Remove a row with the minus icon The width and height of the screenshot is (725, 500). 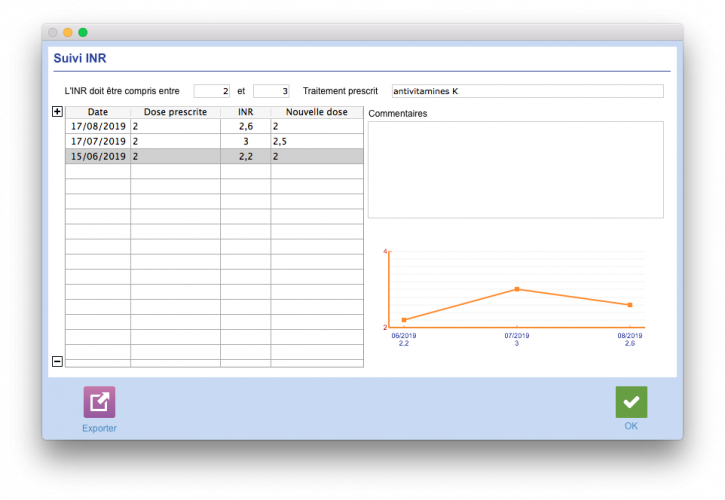(x=57, y=361)
